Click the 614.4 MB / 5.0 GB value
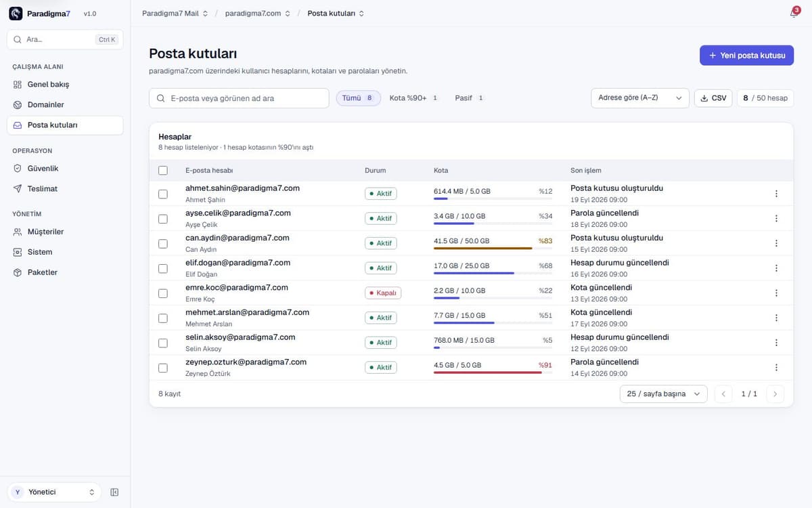Image resolution: width=812 pixels, height=508 pixels. [462, 192]
